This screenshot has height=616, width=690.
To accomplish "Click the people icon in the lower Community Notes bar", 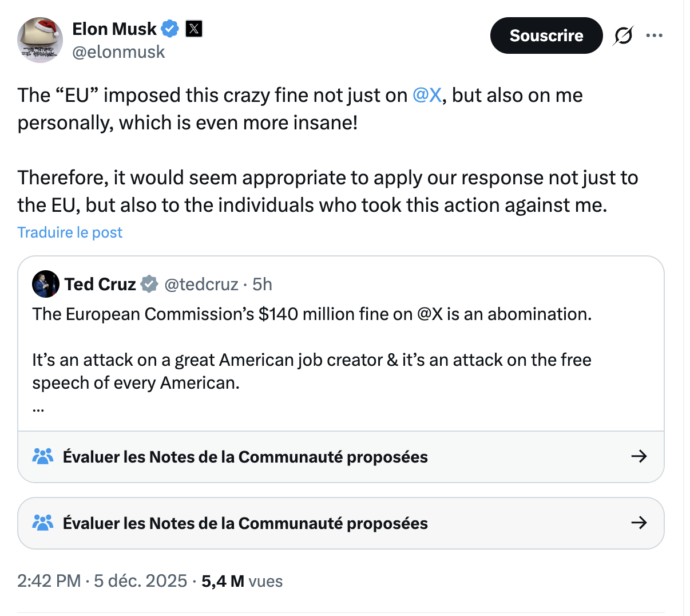I will coord(43,523).
